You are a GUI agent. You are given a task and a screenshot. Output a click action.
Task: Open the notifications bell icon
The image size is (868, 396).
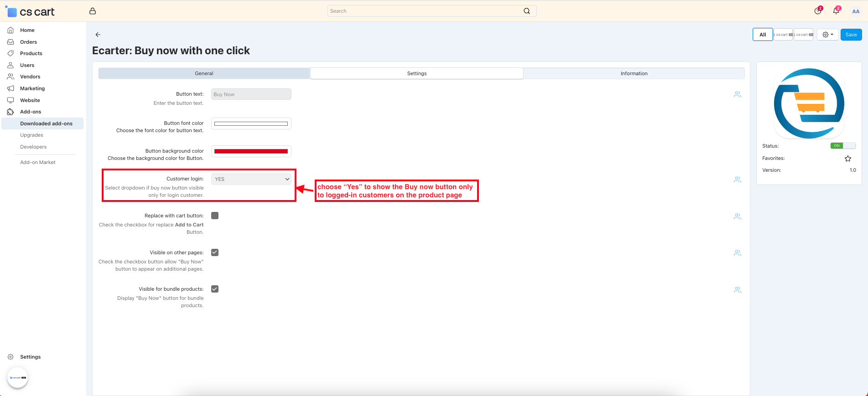836,11
